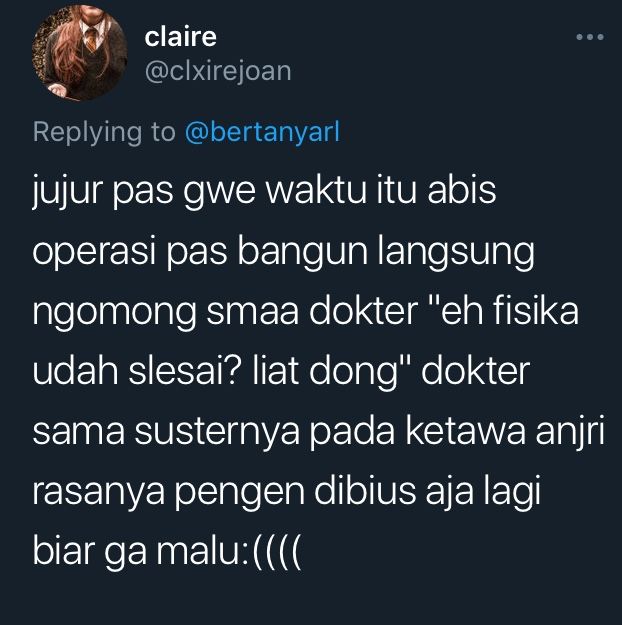Click the word 'dibius' in the tweet
The width and height of the screenshot is (622, 625).
pos(365,490)
